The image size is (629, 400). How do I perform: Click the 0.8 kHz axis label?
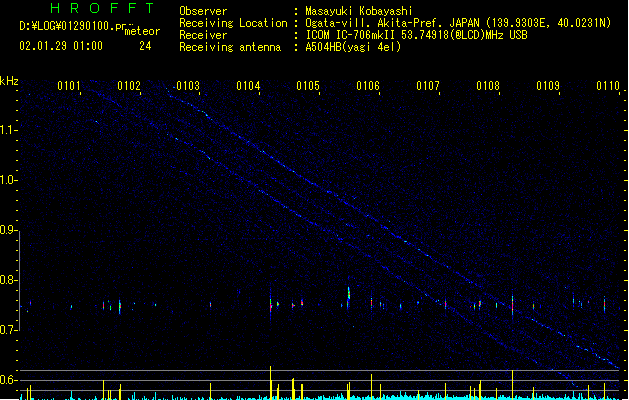8,280
